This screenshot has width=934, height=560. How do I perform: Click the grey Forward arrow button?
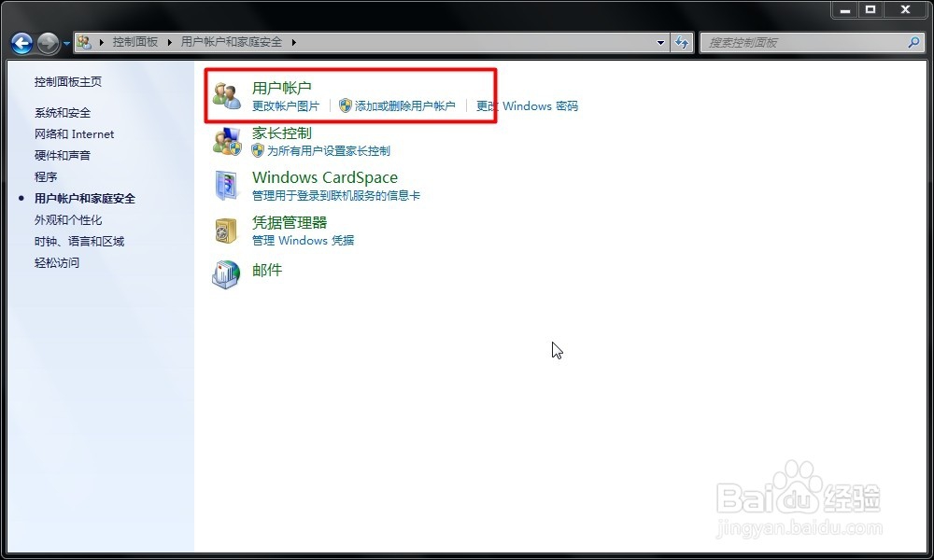[49, 43]
